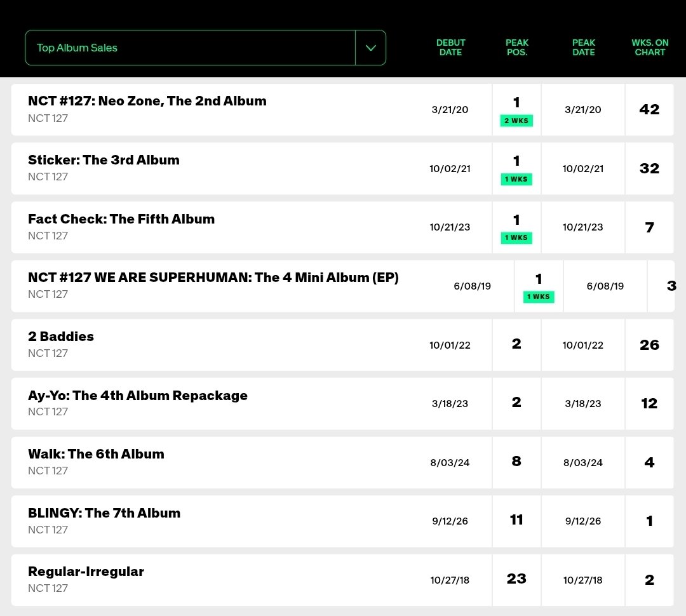
Task: Click peak date 3/21/20 for Neo Zone
Action: [x=582, y=110]
